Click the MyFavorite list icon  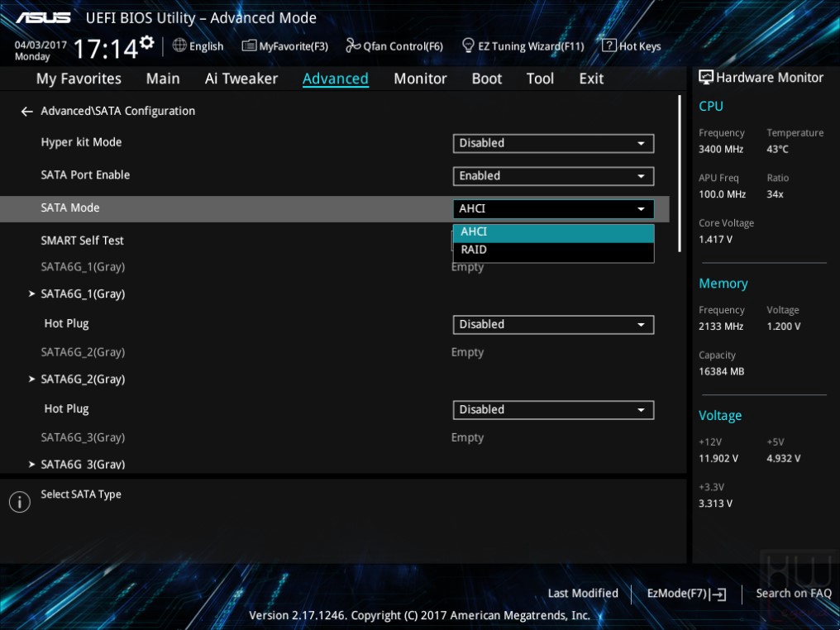click(249, 45)
